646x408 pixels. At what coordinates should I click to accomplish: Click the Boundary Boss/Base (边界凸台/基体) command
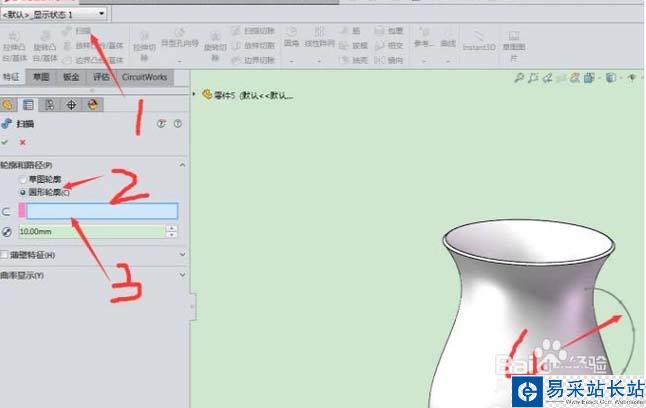pyautogui.click(x=94, y=60)
